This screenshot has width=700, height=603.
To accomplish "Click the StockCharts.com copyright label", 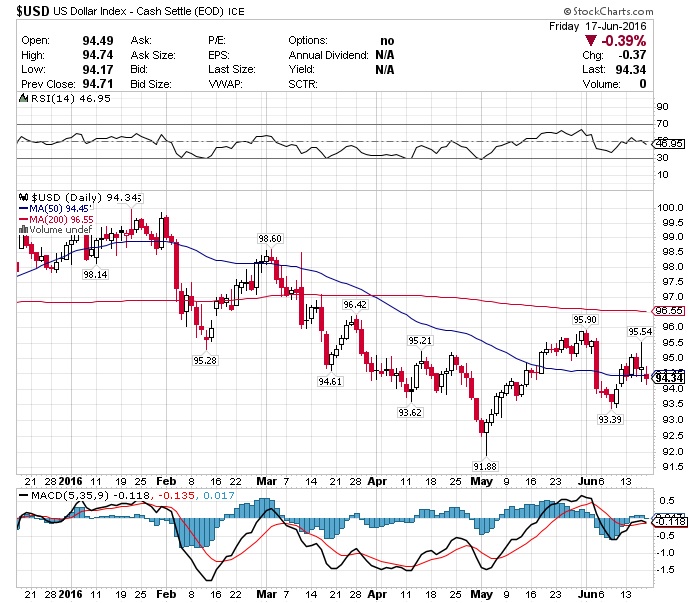I will pyautogui.click(x=609, y=11).
